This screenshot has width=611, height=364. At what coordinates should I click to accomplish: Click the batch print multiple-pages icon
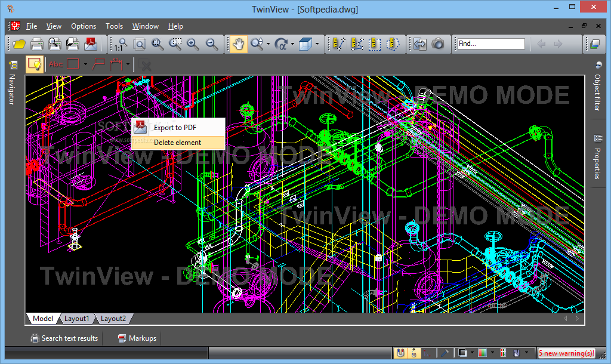72,44
